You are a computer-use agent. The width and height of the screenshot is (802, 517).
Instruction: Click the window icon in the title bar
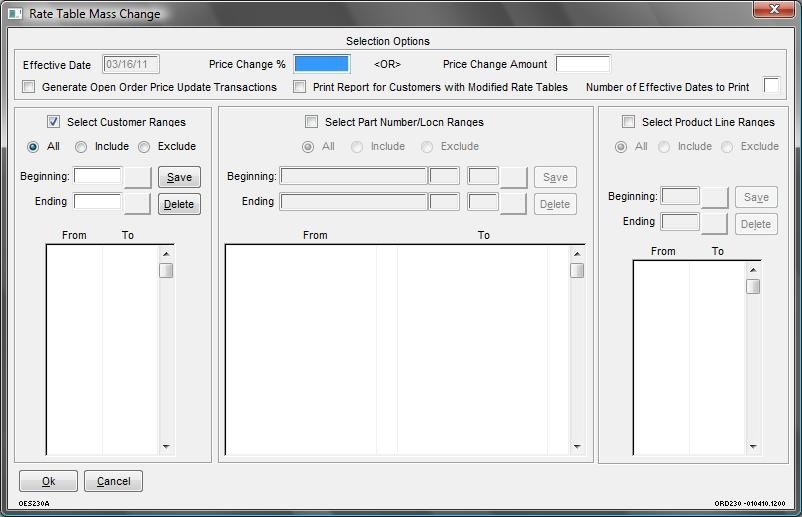click(15, 13)
